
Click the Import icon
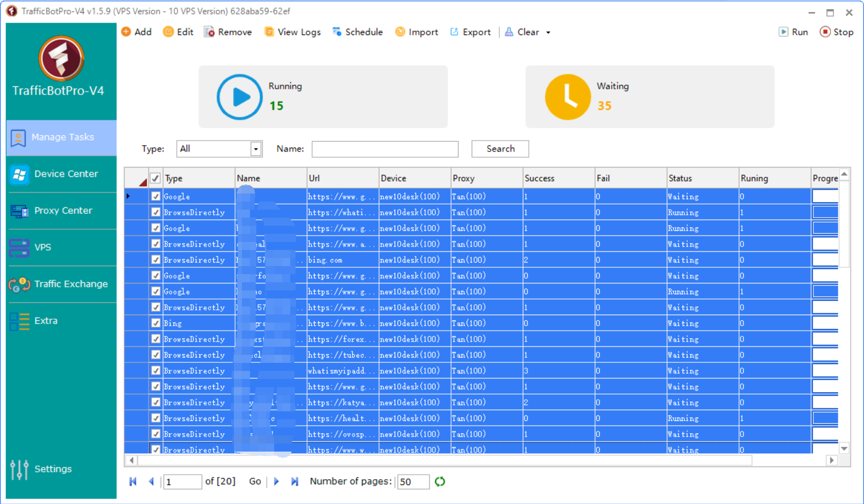[400, 32]
